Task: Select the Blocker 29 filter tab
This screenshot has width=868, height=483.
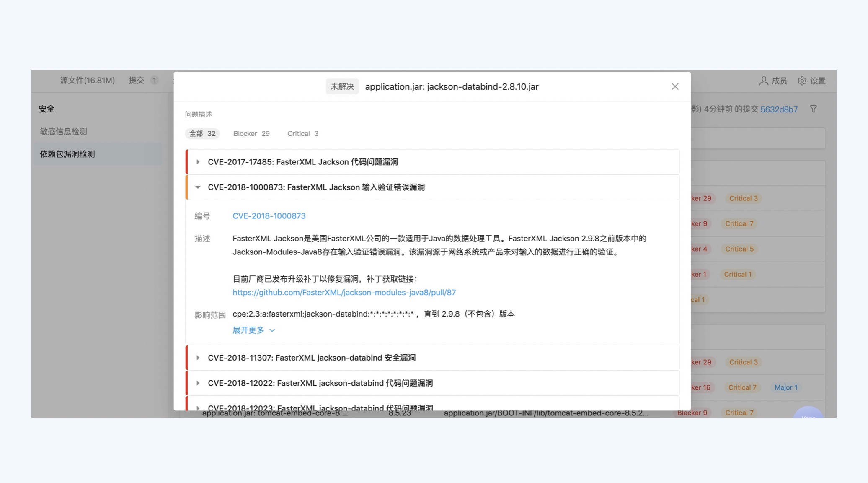Action: click(x=251, y=133)
